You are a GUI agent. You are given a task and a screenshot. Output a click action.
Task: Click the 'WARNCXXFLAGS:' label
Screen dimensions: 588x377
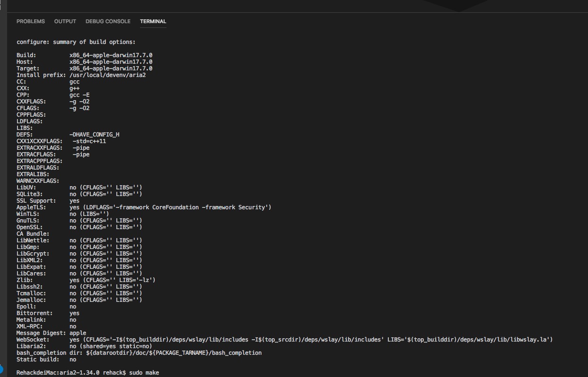38,181
